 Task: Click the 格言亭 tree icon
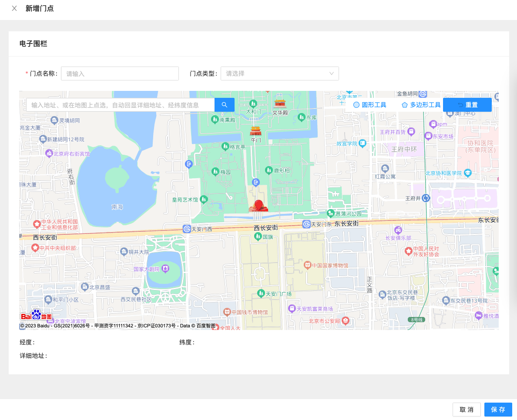click(225, 146)
